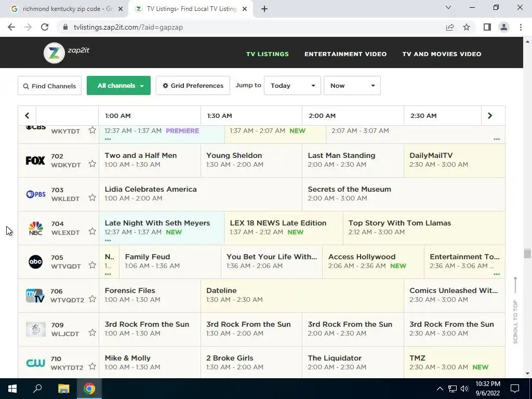Open The Liquidator listing
Viewport: 532px width, 399px height.
[353, 362]
